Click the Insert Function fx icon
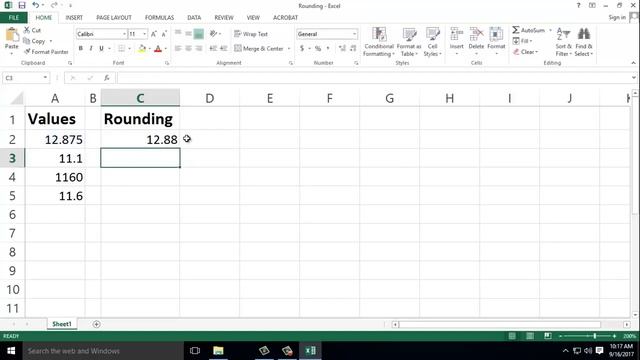This screenshot has width=640, height=360. [x=107, y=78]
